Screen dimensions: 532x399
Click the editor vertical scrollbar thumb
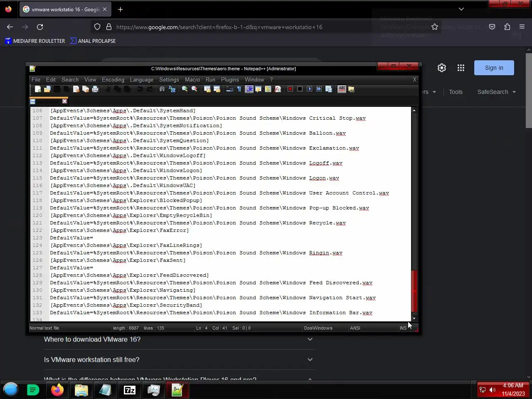point(414,291)
